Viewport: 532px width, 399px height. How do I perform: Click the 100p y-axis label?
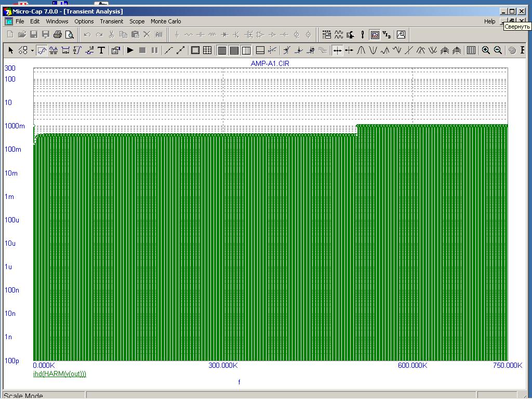tap(11, 361)
